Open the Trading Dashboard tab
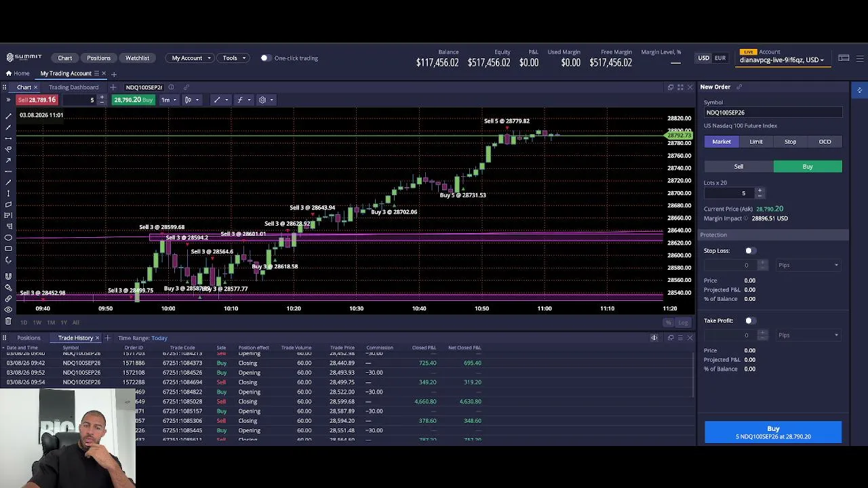Screen dimensions: 868x488 pos(73,87)
